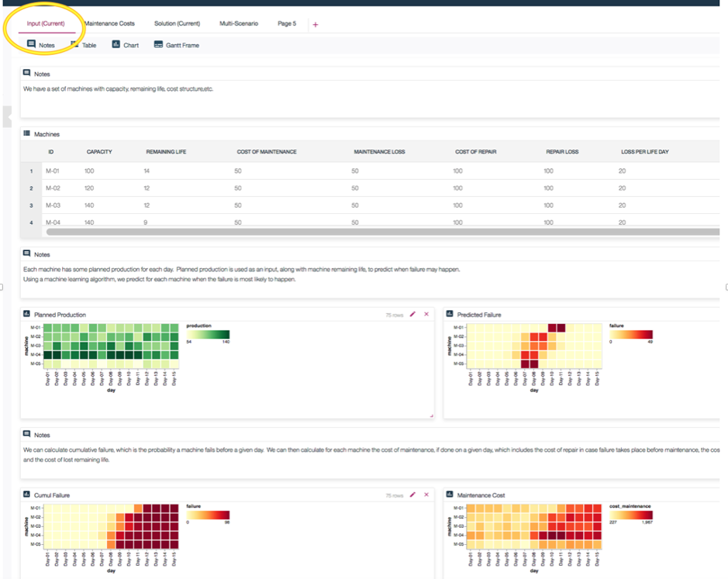This screenshot has width=728, height=579.
Task: Add a new page with plus icon
Action: pos(316,25)
